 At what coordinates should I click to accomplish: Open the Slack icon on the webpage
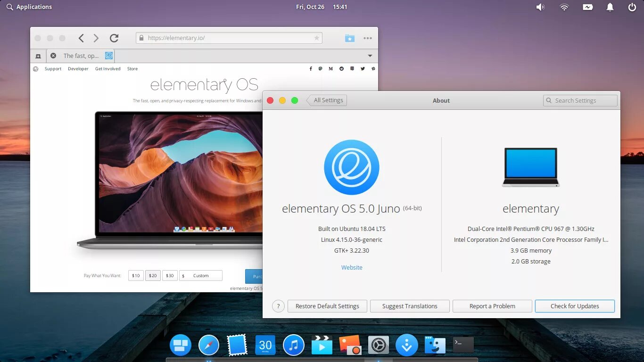(x=373, y=69)
